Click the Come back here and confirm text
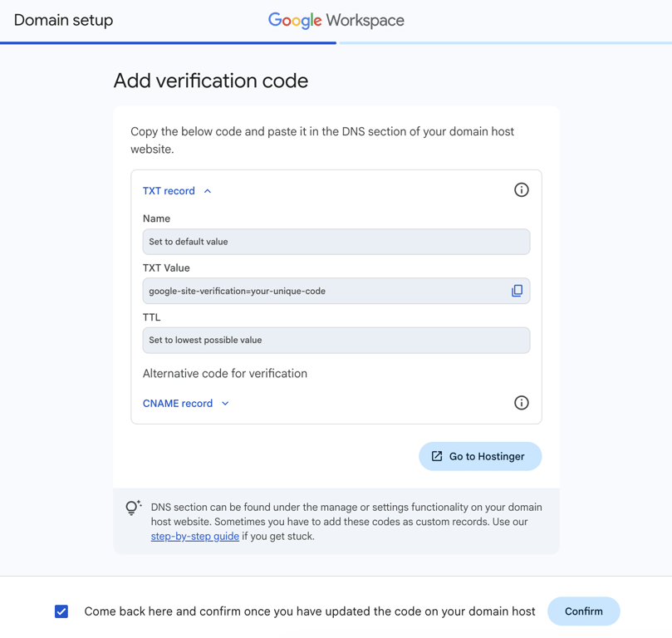 point(310,611)
